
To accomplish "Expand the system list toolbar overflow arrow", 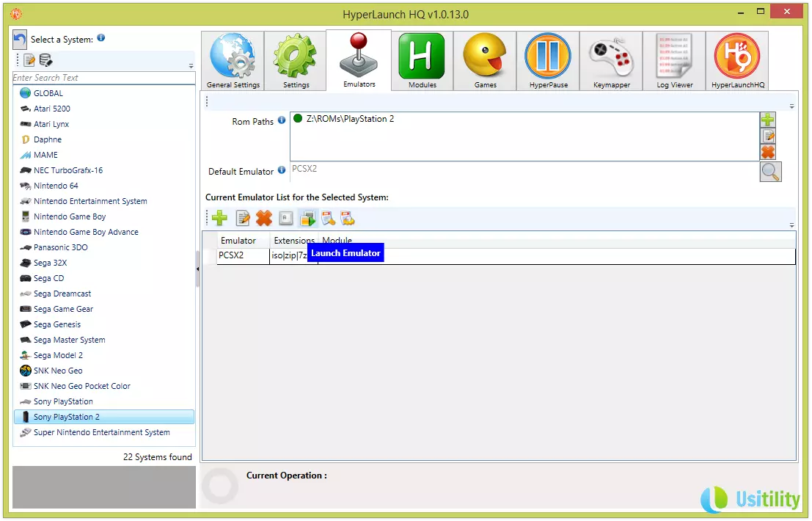I will tap(191, 66).
